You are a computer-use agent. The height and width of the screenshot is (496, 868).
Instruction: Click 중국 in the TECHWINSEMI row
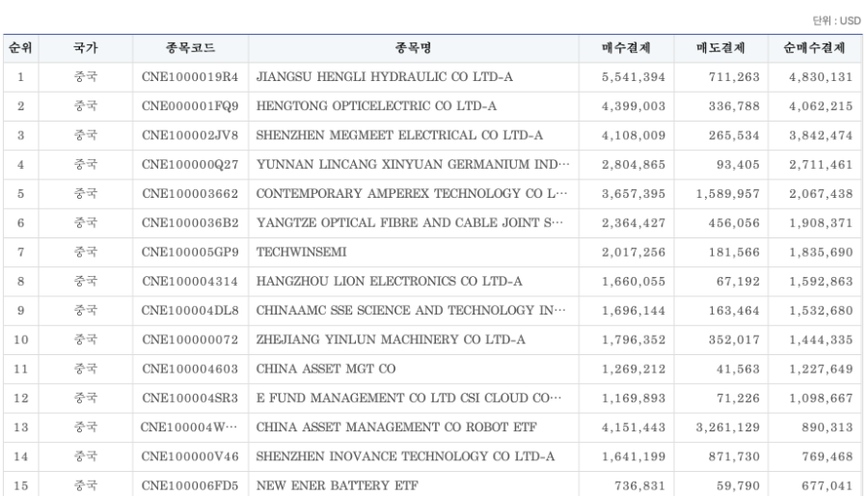point(85,253)
